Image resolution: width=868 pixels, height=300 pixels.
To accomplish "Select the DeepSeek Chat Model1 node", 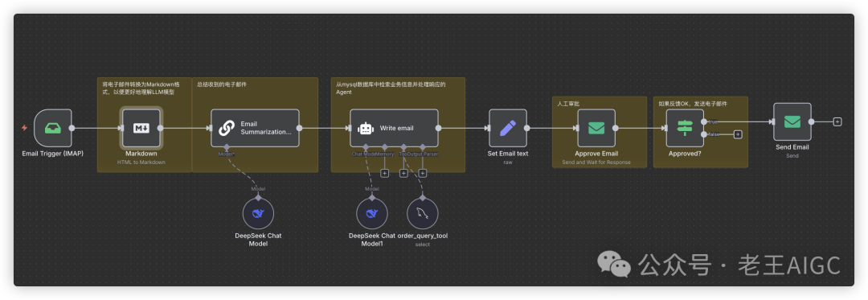I will (372, 214).
